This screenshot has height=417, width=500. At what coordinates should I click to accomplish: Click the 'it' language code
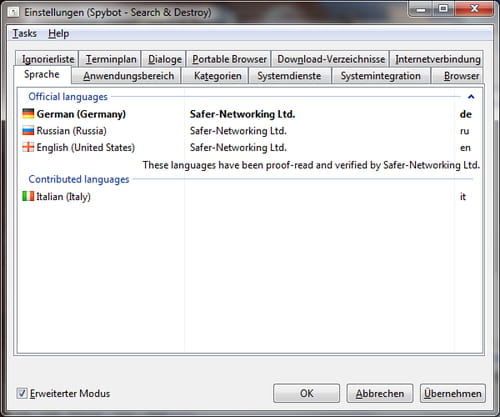coord(463,196)
